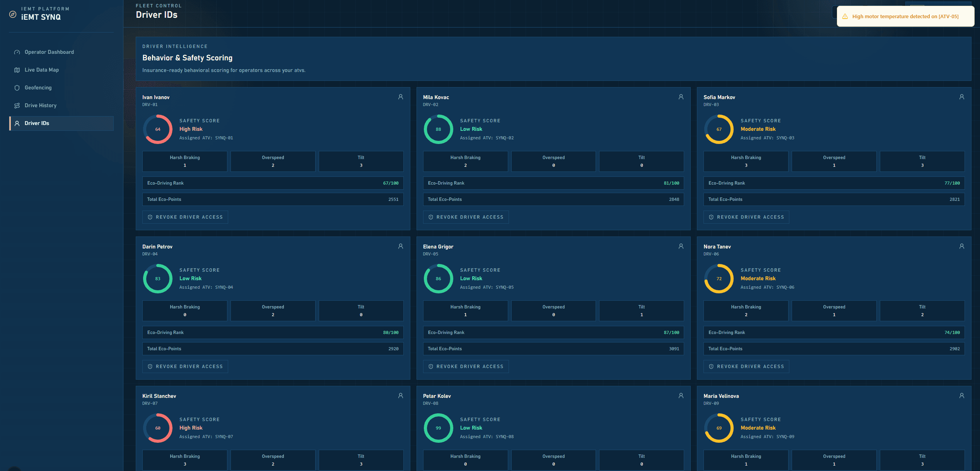This screenshot has width=980, height=471.
Task: Click the Geofencing shield icon
Action: click(x=17, y=88)
